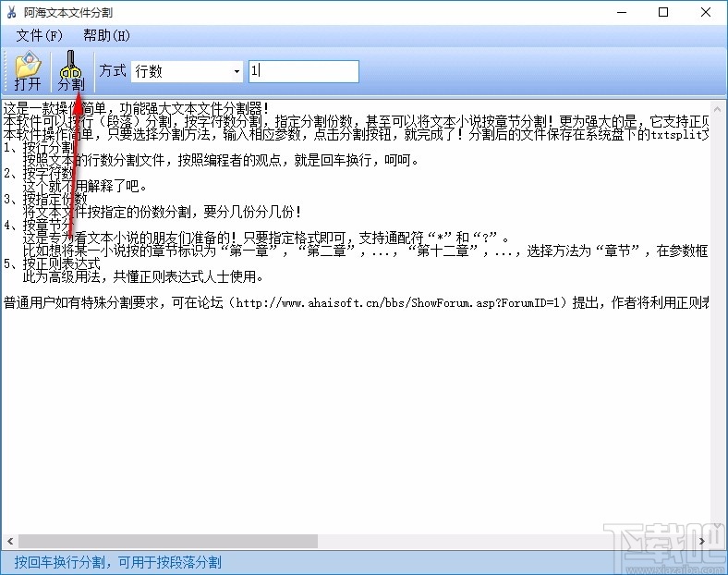Open the 帮助(H) menu
This screenshot has width=728, height=575.
click(106, 36)
